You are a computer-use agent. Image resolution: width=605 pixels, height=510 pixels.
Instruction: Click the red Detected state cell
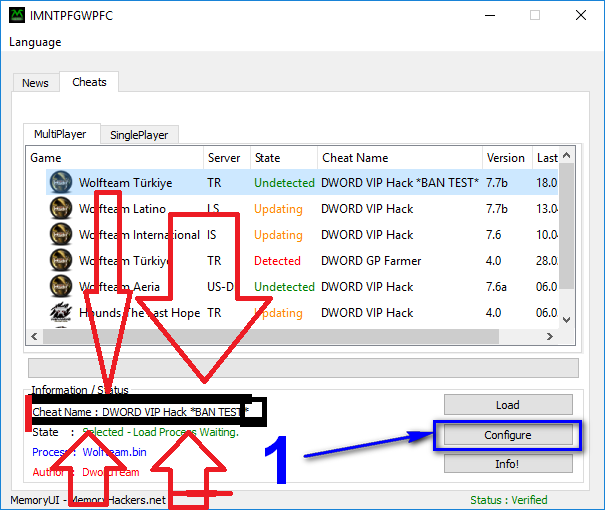pos(277,260)
